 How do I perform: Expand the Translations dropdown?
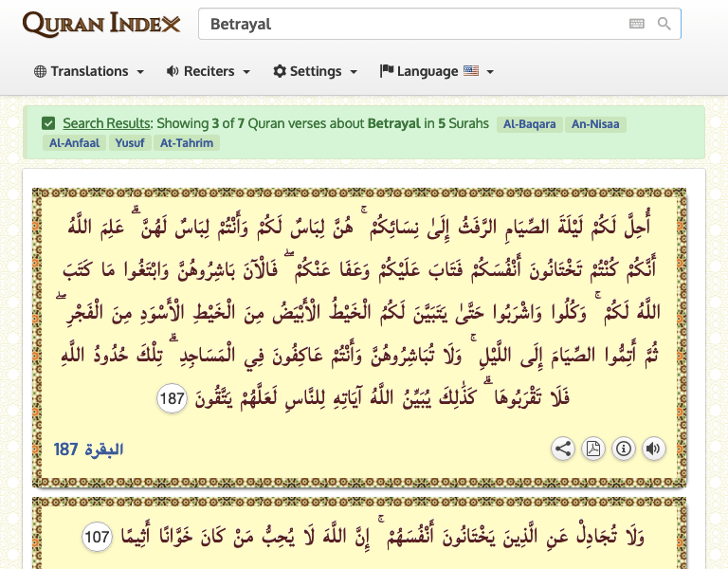(x=89, y=71)
